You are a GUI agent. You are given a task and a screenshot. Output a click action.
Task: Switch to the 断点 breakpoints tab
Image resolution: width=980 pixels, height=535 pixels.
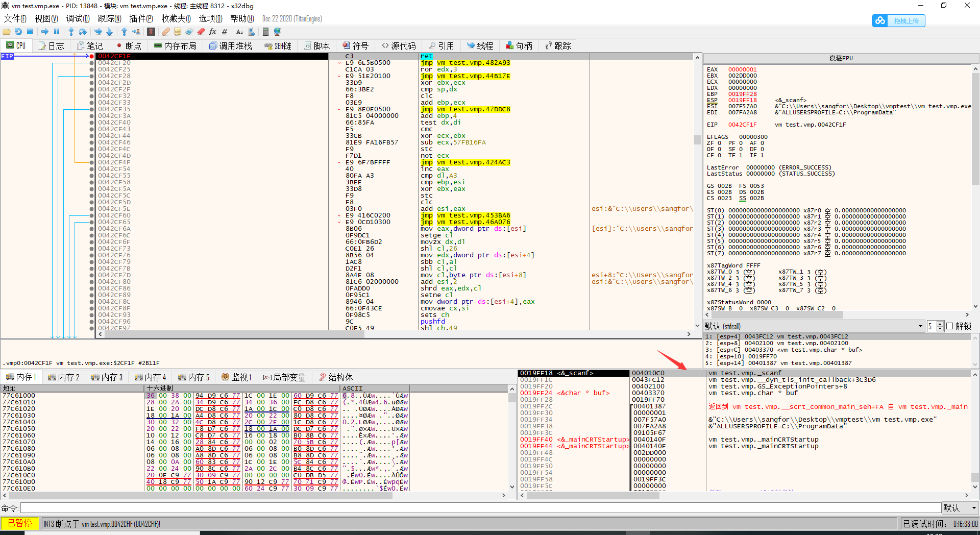128,46
